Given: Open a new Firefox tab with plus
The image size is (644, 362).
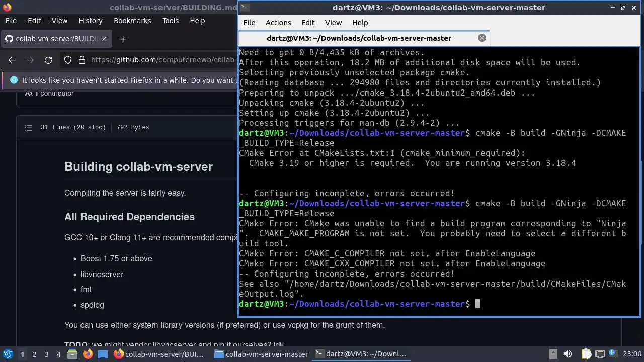Looking at the screenshot, I should click(123, 39).
